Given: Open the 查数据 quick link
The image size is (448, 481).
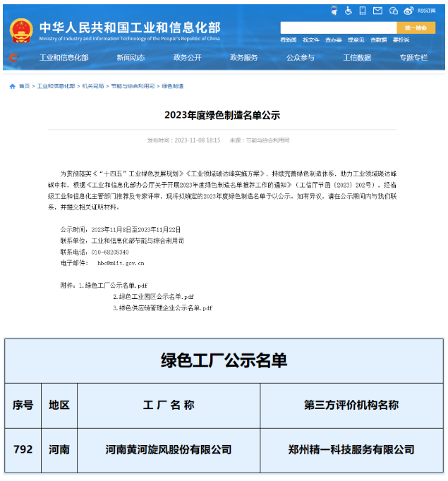Looking at the screenshot, I should [378, 40].
